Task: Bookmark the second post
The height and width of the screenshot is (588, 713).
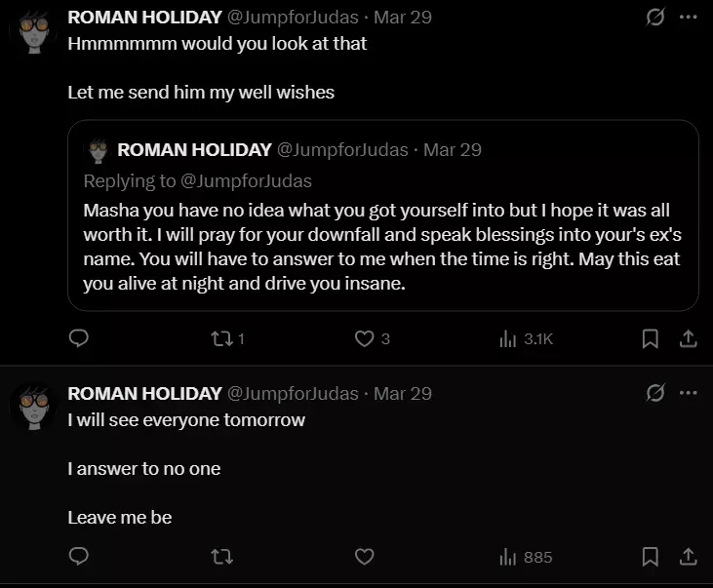Action: 651,557
